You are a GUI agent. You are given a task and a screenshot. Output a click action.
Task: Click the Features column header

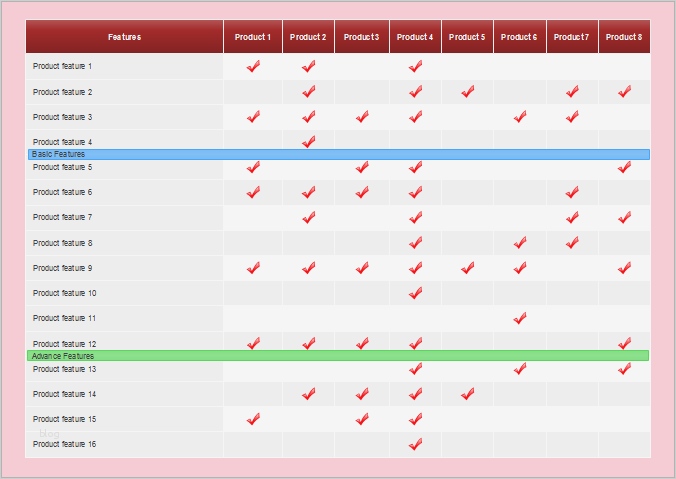pyautogui.click(x=124, y=37)
